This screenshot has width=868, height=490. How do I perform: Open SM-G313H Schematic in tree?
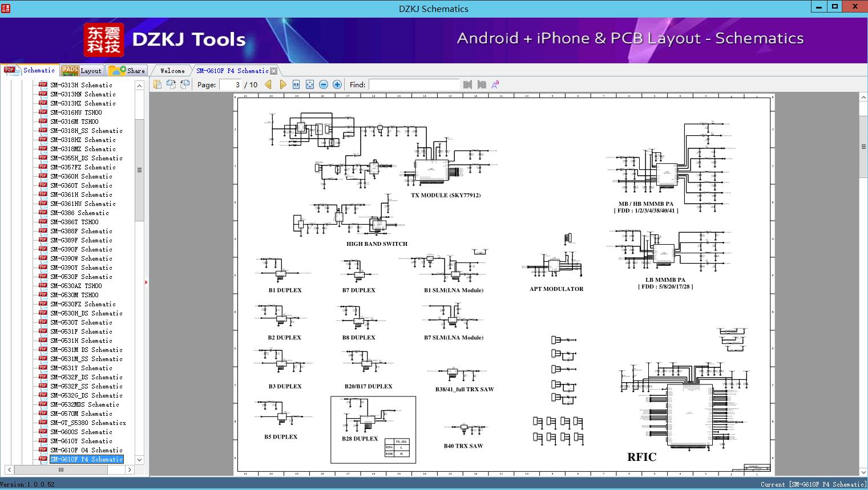point(81,85)
